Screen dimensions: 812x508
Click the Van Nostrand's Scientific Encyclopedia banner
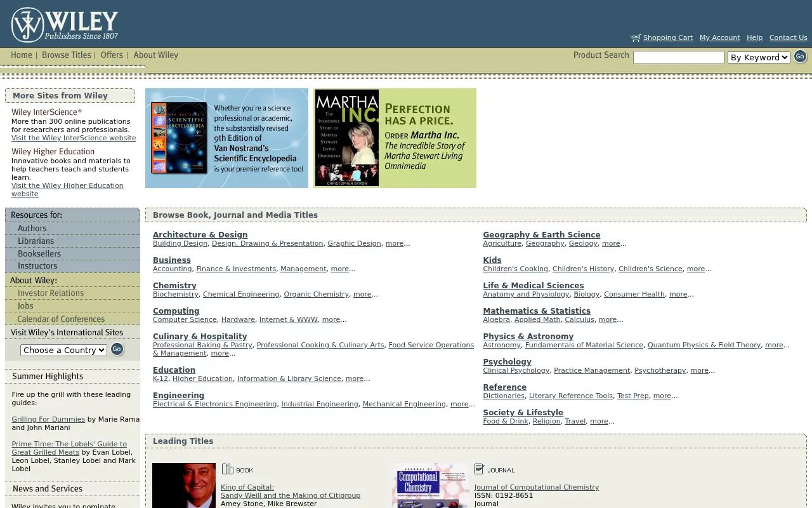(226, 138)
